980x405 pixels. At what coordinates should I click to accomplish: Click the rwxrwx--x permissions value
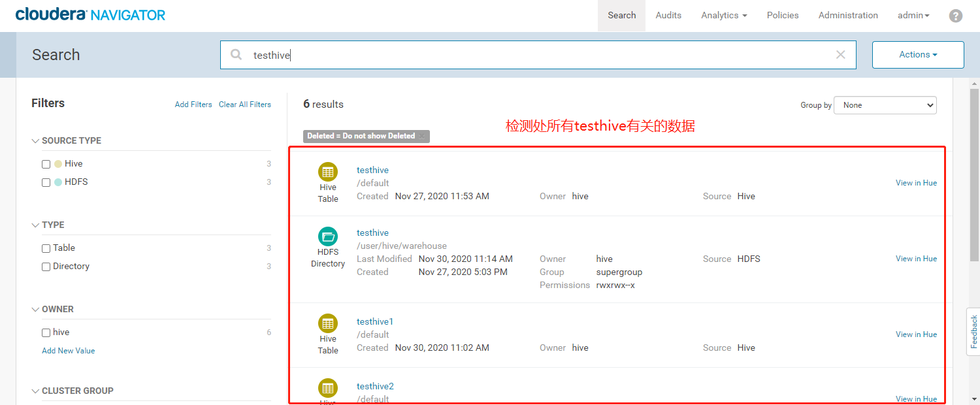[x=615, y=285]
